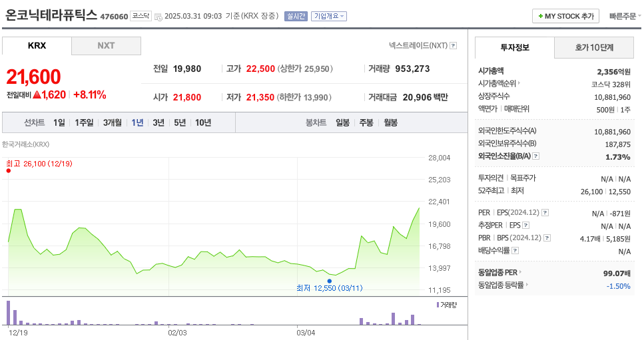This screenshot has width=644, height=340.
Task: Click the 외국인소진율 1.73% value
Action: (618, 156)
